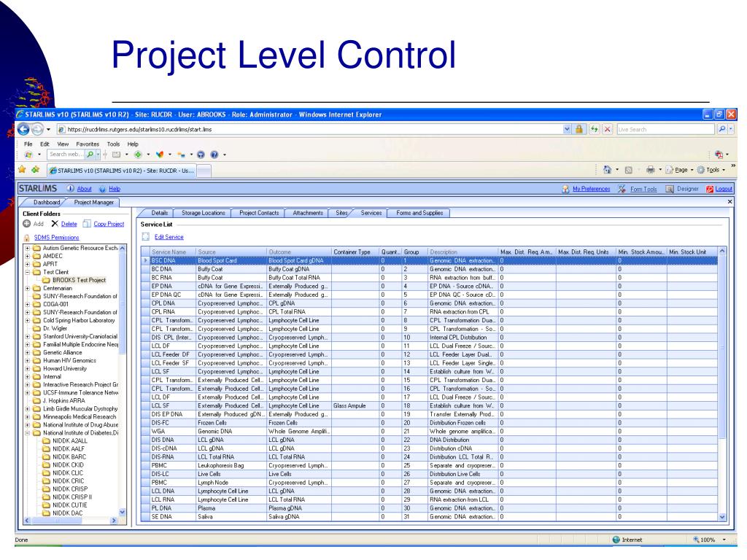Screen dimensions: 747x560
Task: Click the Copy Project document icon
Action: coord(87,224)
